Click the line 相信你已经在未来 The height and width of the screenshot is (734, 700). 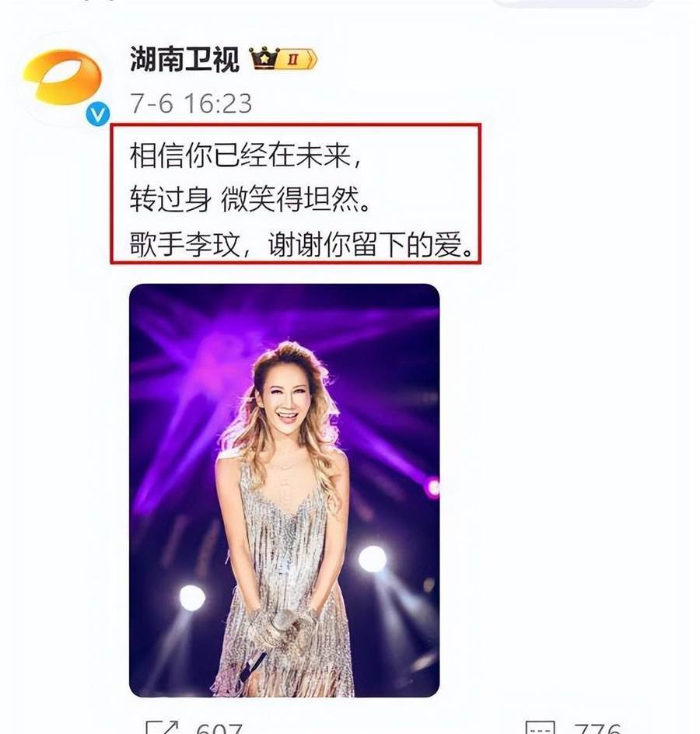245,156
